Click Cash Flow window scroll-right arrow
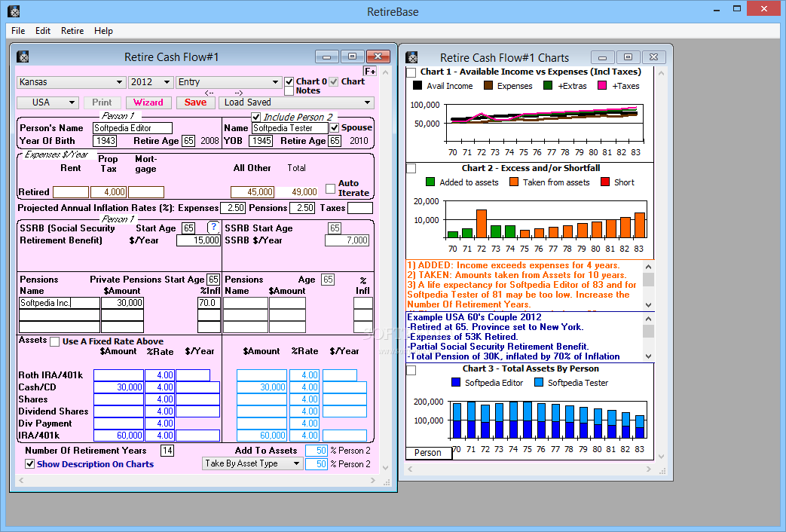786x532 pixels. [372, 480]
